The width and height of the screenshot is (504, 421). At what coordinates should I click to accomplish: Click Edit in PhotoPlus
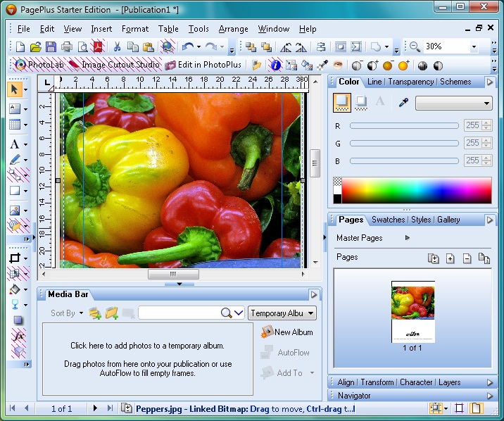pos(203,65)
